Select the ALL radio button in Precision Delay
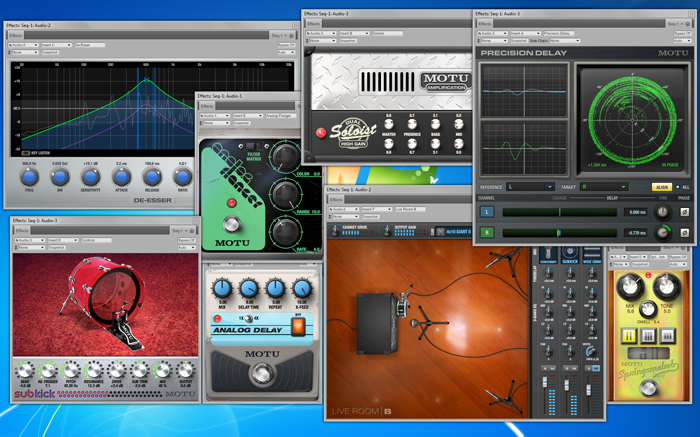Screen dimensions: 700x437 click(678, 187)
